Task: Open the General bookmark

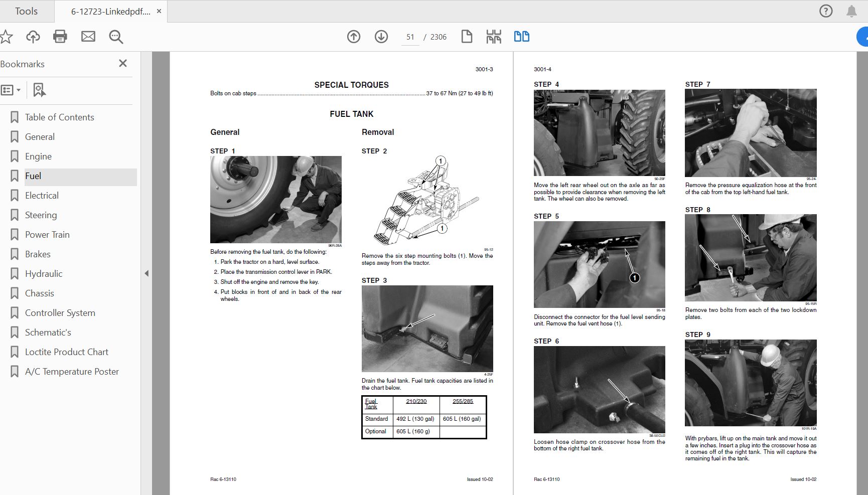Action: (x=40, y=137)
